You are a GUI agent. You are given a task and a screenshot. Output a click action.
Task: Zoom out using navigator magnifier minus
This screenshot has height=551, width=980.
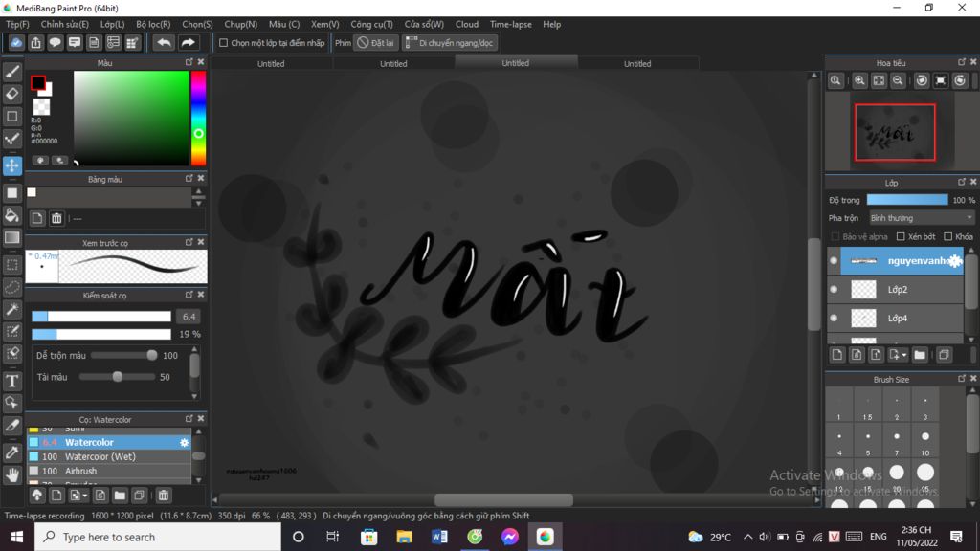coord(898,80)
